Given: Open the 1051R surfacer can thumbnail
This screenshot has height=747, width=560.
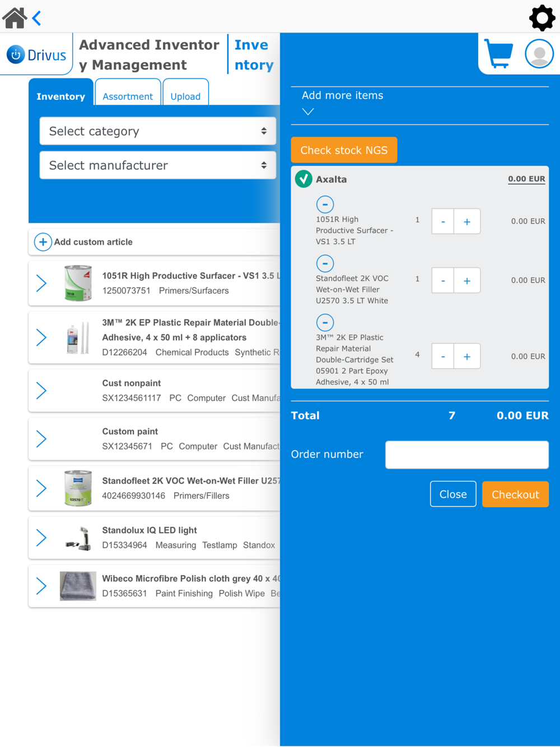Looking at the screenshot, I should click(78, 283).
